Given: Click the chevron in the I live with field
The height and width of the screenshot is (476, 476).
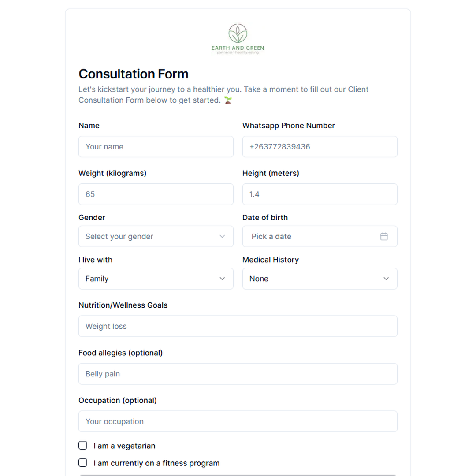Looking at the screenshot, I should (x=222, y=279).
